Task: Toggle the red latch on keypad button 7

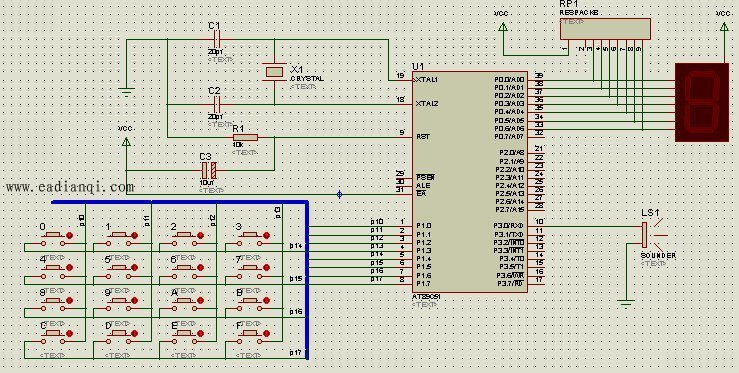Action: (266, 267)
